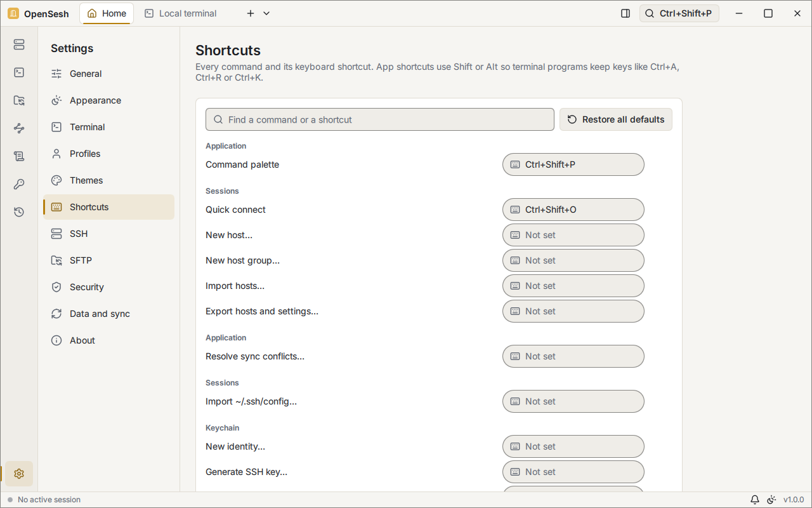This screenshot has height=508, width=812.
Task: Open the history clock icon in the activity rail
Action: (19, 212)
